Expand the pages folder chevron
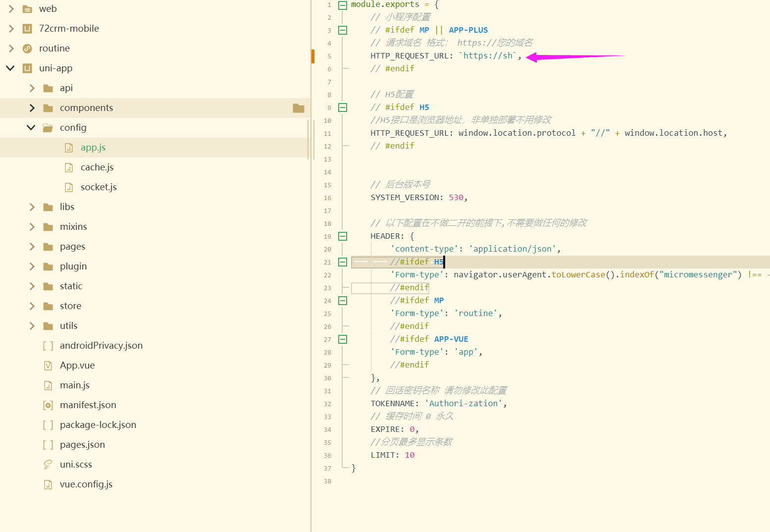The image size is (770, 532). pyautogui.click(x=32, y=247)
